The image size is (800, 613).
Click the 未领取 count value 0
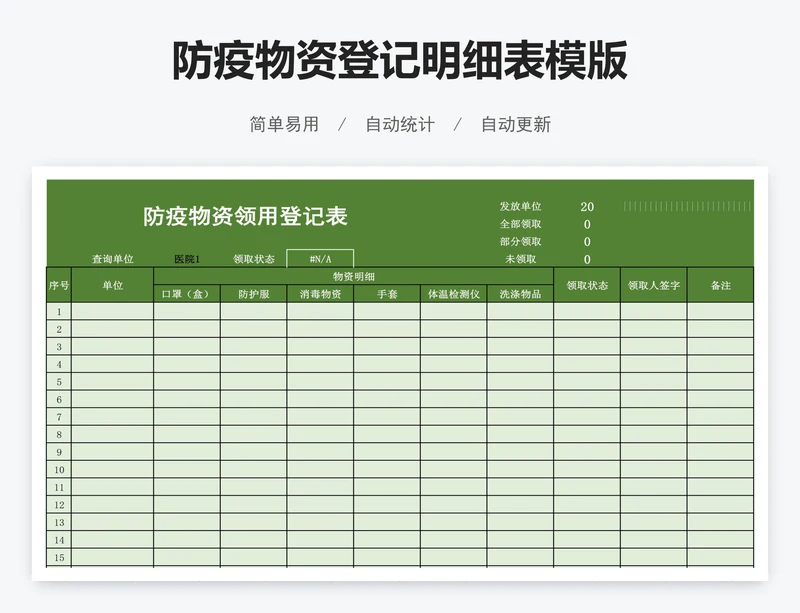587,259
